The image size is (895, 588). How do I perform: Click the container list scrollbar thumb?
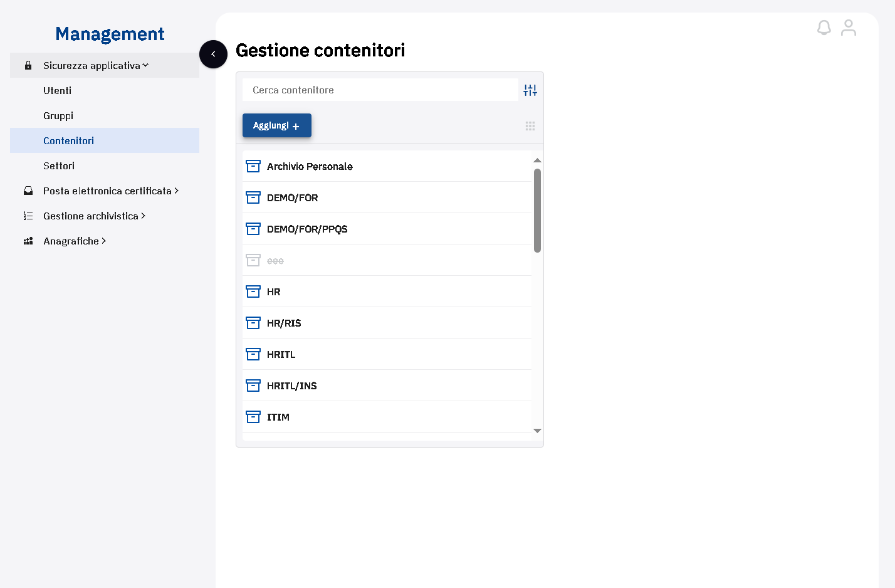click(537, 211)
